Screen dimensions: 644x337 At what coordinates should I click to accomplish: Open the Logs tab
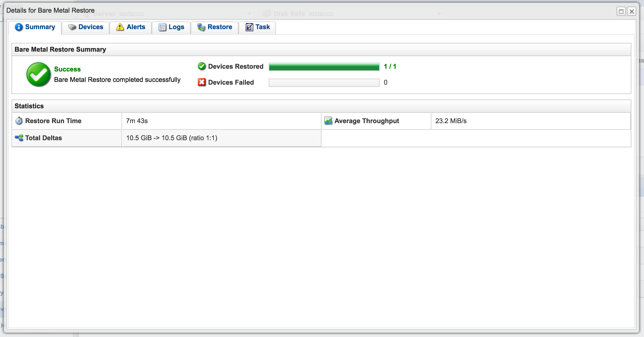(x=176, y=27)
